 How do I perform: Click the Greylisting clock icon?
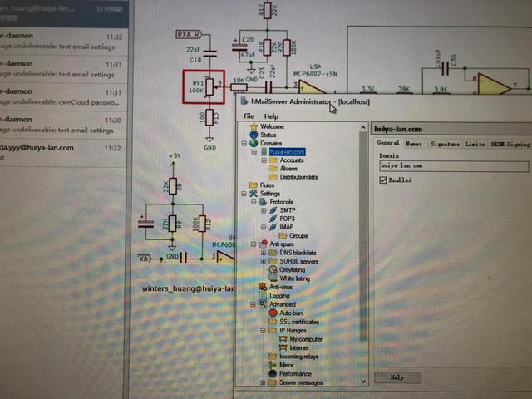[x=273, y=269]
